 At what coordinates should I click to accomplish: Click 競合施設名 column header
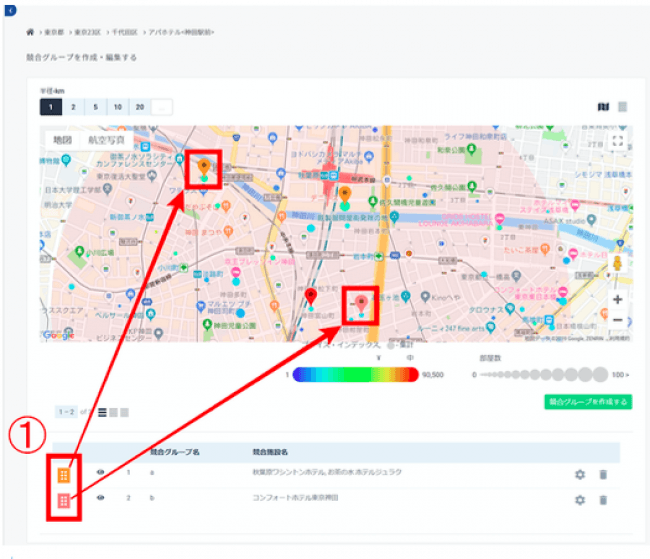click(270, 452)
